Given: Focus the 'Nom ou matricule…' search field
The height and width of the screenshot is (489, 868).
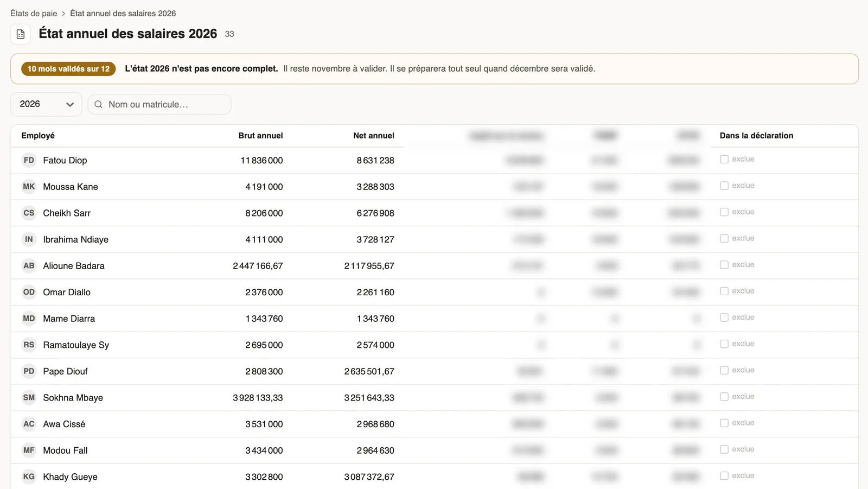Looking at the screenshot, I should pos(159,104).
